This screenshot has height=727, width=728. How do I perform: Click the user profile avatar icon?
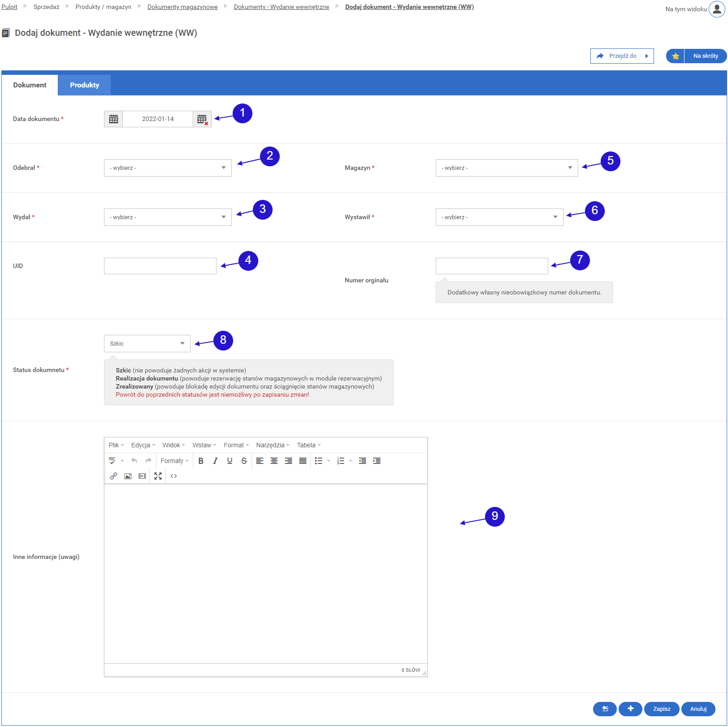(717, 9)
